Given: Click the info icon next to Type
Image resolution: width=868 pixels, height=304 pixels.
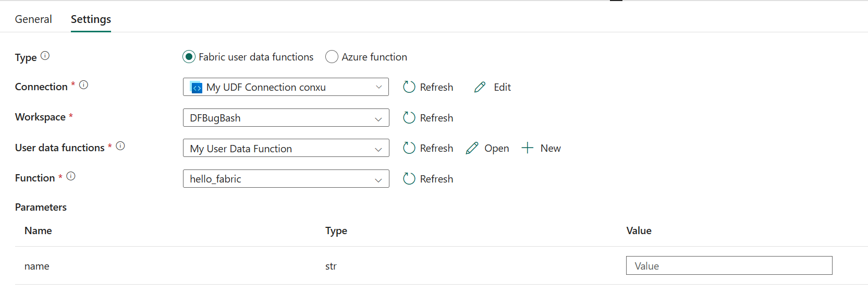Looking at the screenshot, I should coord(45,56).
